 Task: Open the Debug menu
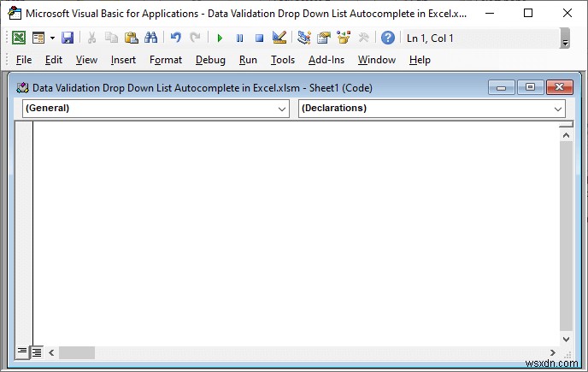click(210, 60)
